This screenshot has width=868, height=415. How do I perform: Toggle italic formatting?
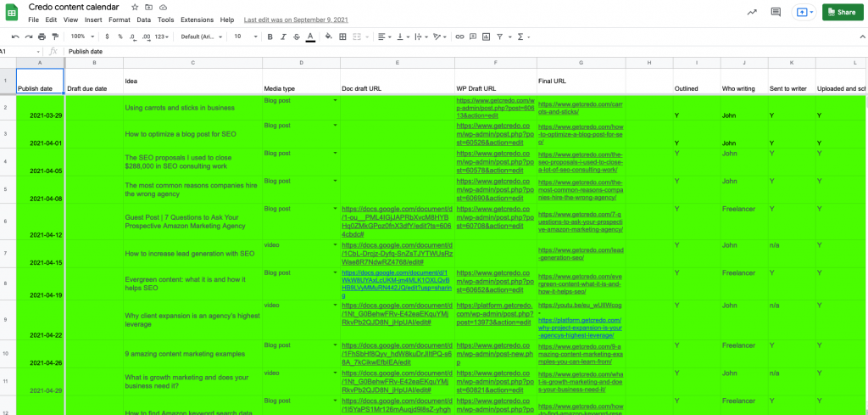(283, 36)
